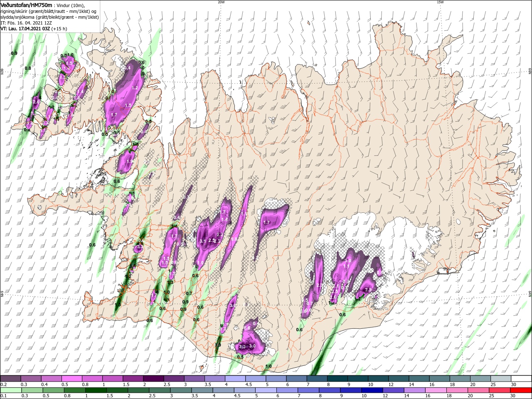Click the 3.9 precipitation value on the map
The width and height of the screenshot is (532, 399).
(x=218, y=345)
